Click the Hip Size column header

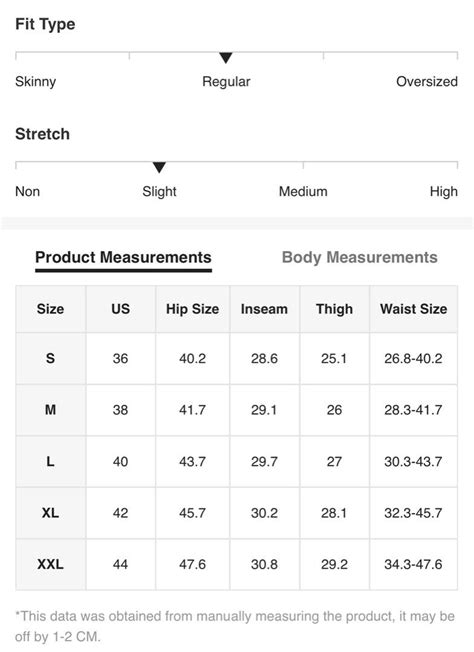(x=193, y=309)
